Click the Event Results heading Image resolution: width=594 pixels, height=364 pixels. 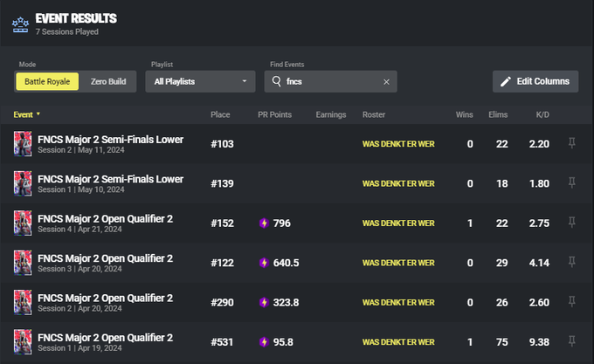(76, 18)
